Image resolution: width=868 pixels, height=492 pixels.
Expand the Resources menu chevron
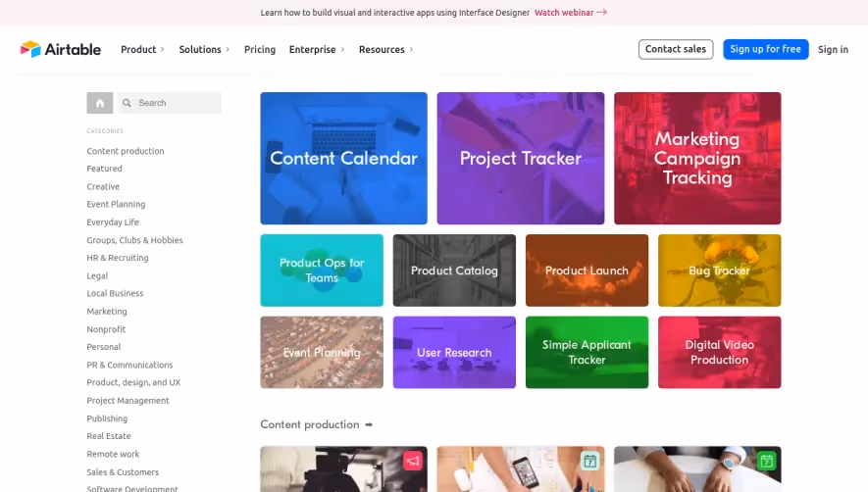pos(411,49)
